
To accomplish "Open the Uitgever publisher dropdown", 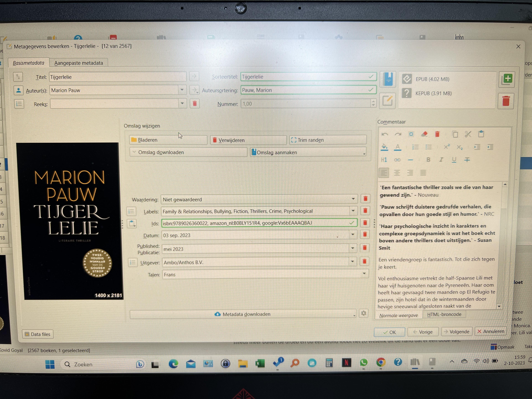I will pos(352,262).
